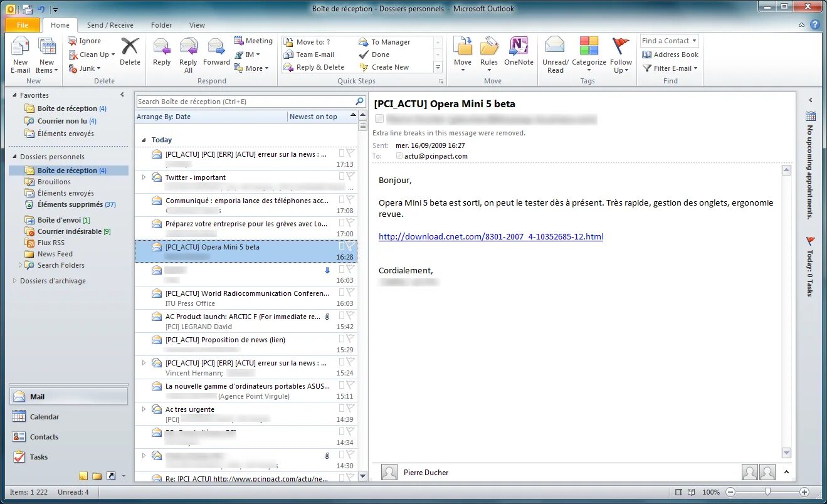Open the Move folder button
Viewport: 827px width, 504px height.
463,55
